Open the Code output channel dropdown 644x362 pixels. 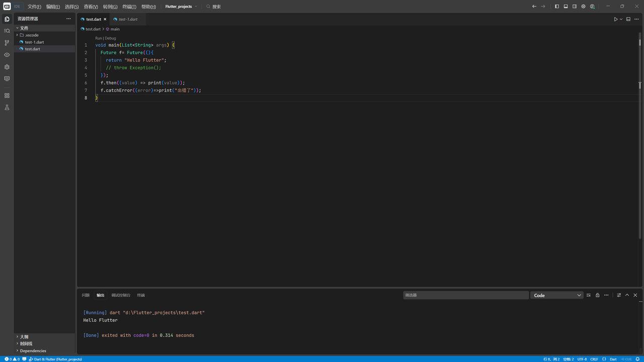click(557, 295)
